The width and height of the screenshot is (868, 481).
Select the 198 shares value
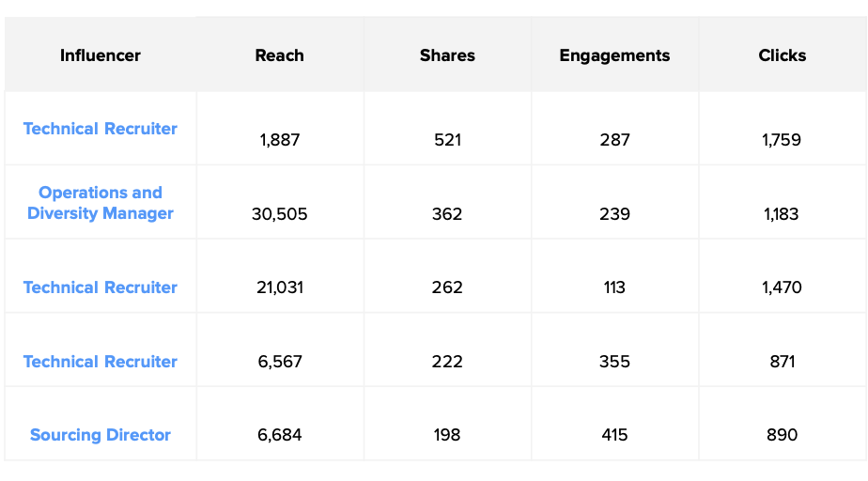click(447, 435)
